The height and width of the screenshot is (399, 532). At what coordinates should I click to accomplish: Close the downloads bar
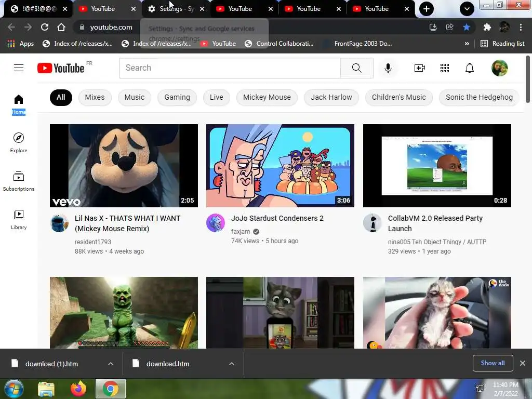[x=523, y=363]
